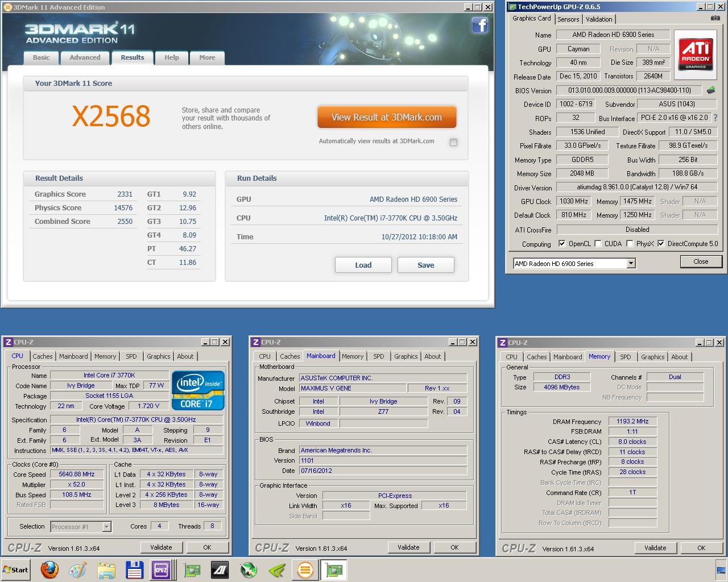Open Caches tab in left CPU-Z window
Screen dimensions: 728x582
(x=43, y=356)
